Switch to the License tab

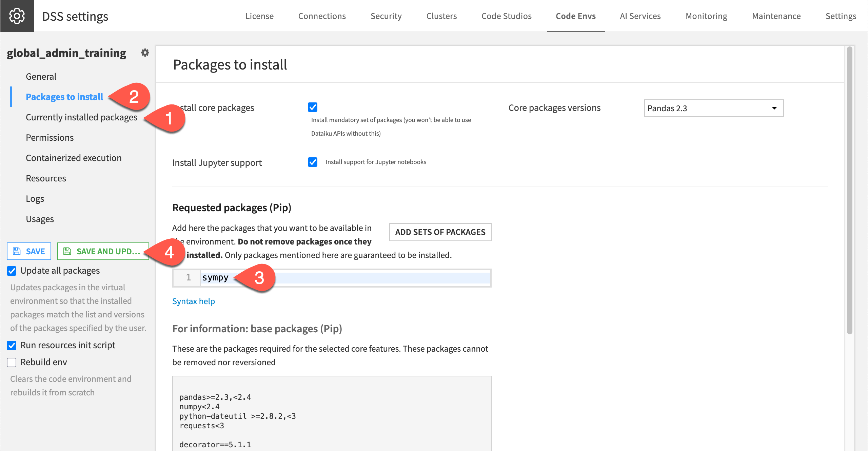pos(259,16)
